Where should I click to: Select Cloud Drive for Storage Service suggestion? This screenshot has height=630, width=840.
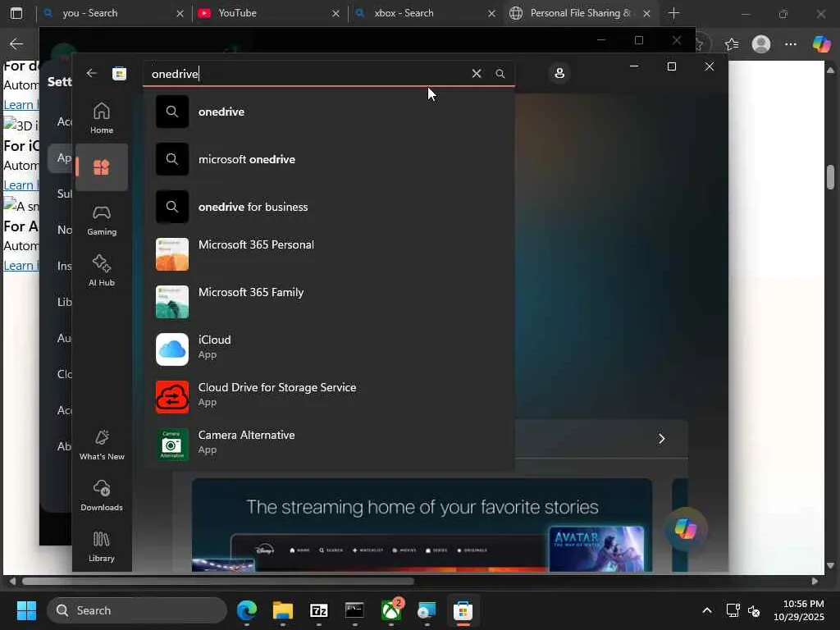[x=329, y=396]
